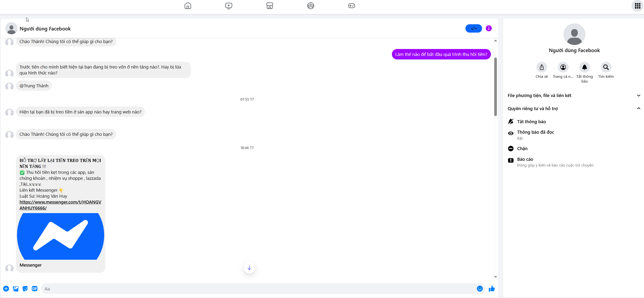
Task: Click the purple conversation info icon
Action: click(489, 29)
